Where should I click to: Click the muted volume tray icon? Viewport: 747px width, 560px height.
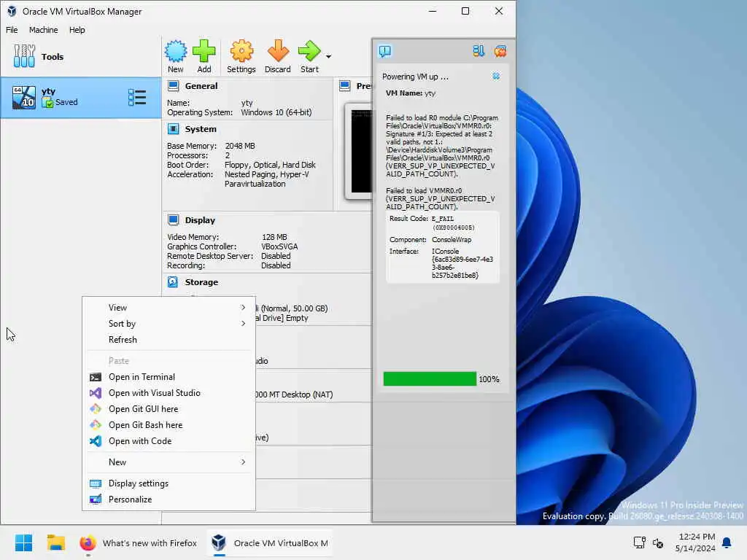click(x=658, y=542)
